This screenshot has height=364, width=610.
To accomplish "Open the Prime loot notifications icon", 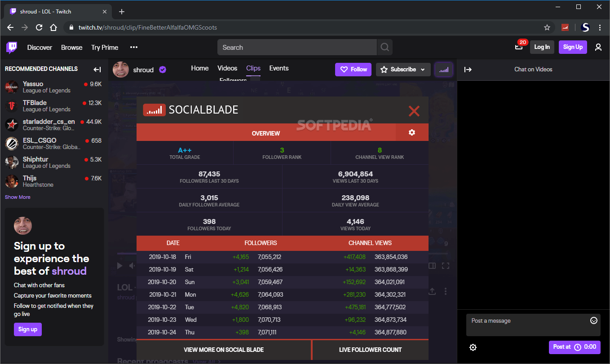I will [x=519, y=47].
